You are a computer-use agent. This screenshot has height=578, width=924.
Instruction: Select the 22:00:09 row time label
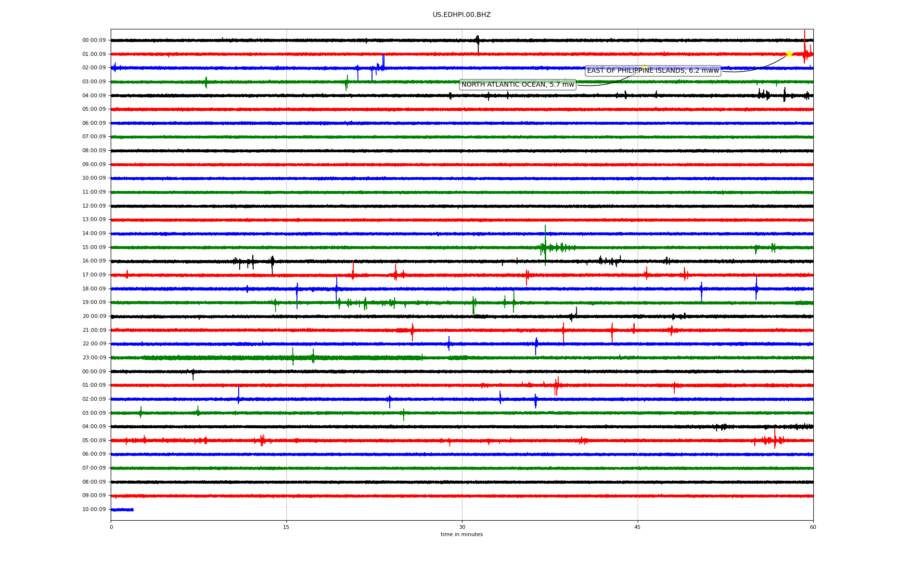tap(94, 344)
